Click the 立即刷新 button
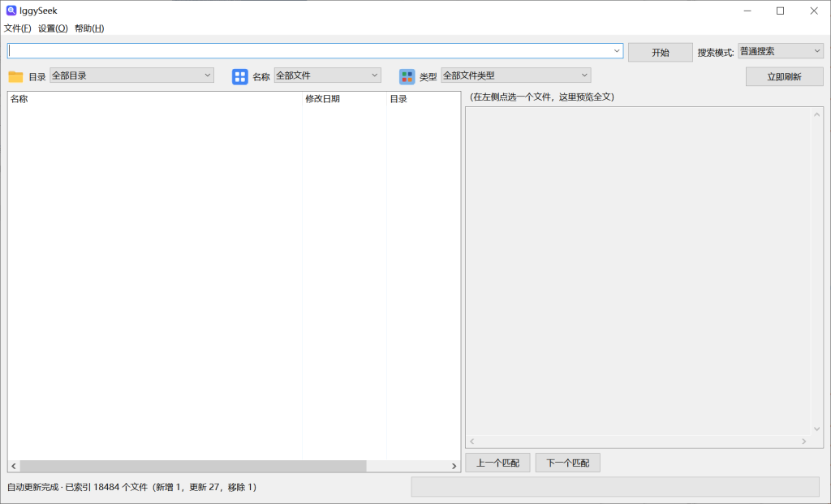The width and height of the screenshot is (831, 504). tap(785, 77)
